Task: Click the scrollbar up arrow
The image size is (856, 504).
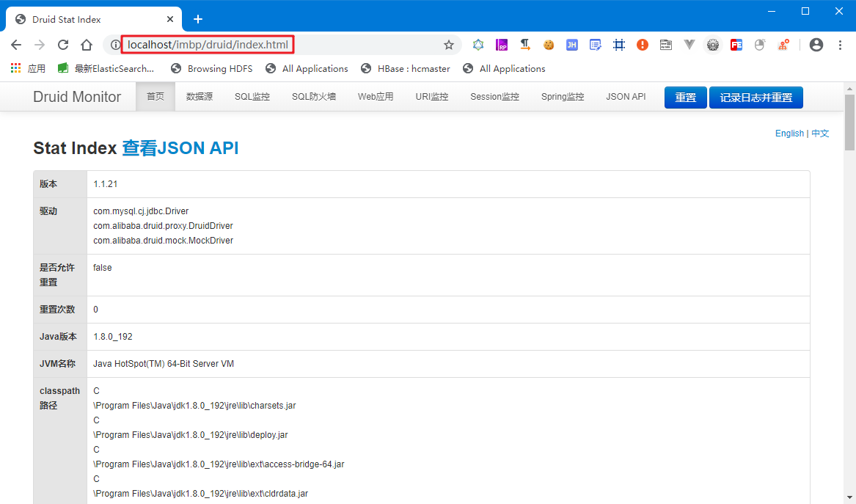Action: pyautogui.click(x=849, y=88)
